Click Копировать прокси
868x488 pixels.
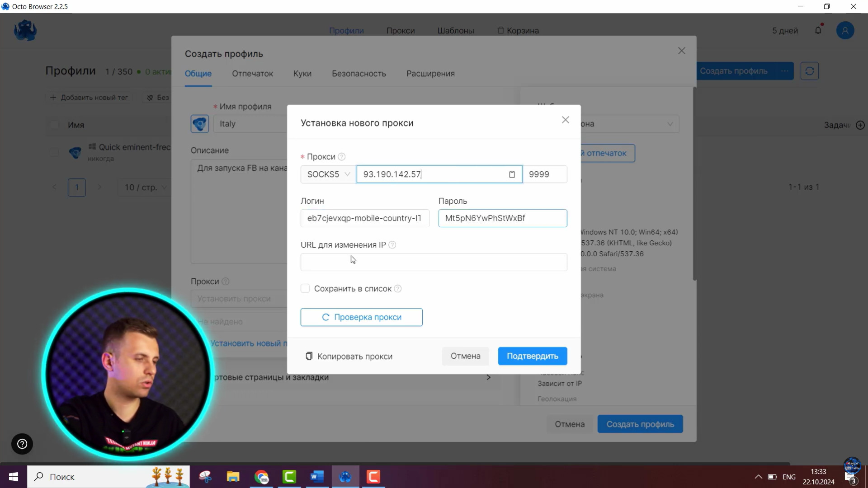coord(349,357)
